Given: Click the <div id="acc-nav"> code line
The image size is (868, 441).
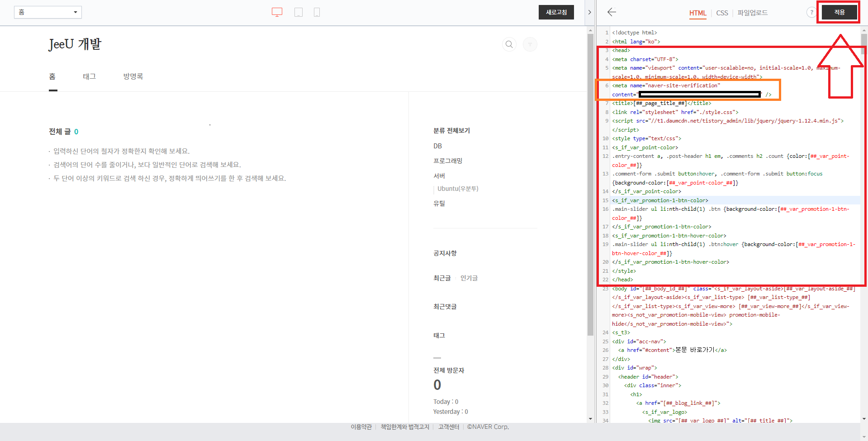Looking at the screenshot, I should coord(639,341).
